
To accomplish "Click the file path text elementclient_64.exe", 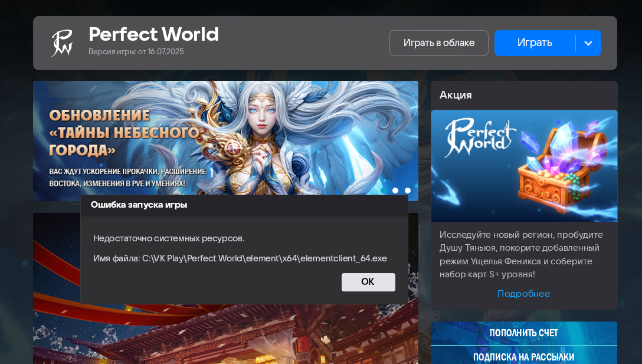I will click(x=240, y=258).
